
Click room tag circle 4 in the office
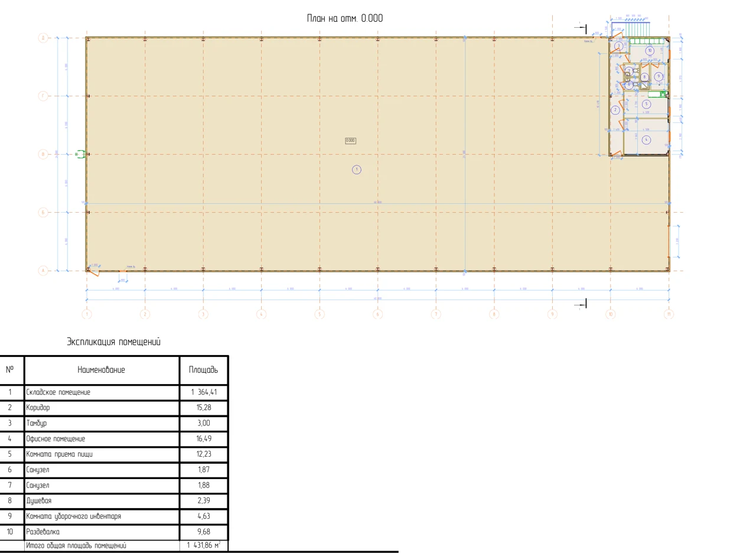click(x=646, y=140)
